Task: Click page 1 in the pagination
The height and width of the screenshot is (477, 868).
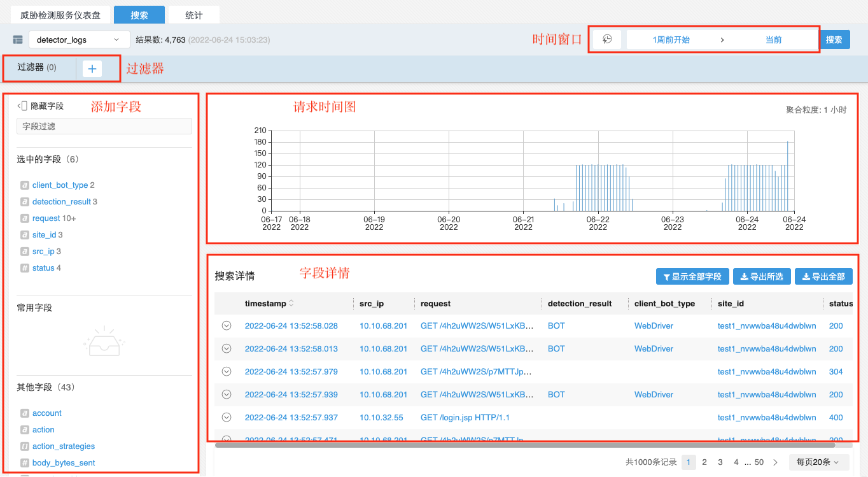Action: coord(689,462)
